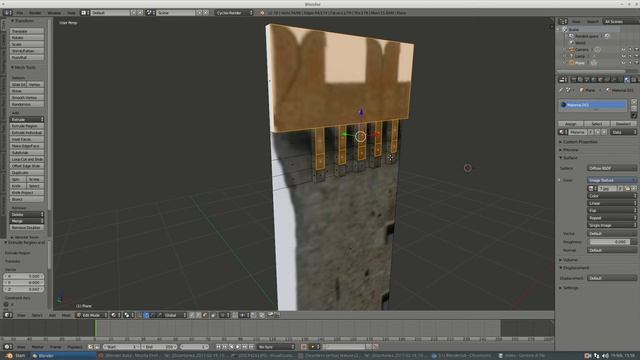Jump to the first frame
This screenshot has width=640, height=360.
(x=218, y=347)
